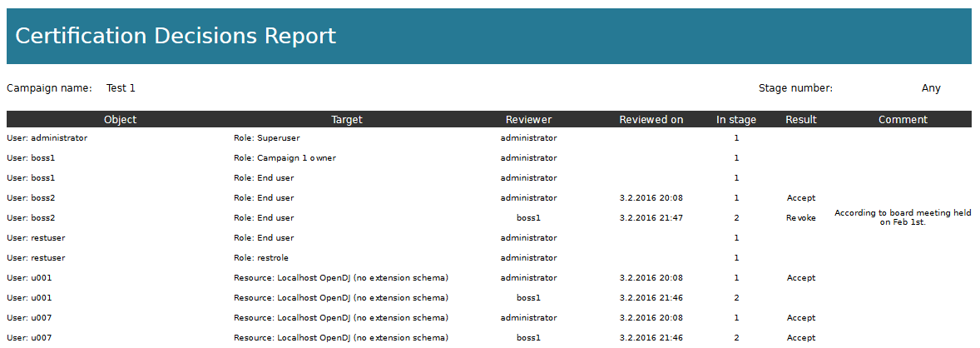This screenshot has height=348, width=980.
Task: Click the Target column header
Action: [347, 120]
